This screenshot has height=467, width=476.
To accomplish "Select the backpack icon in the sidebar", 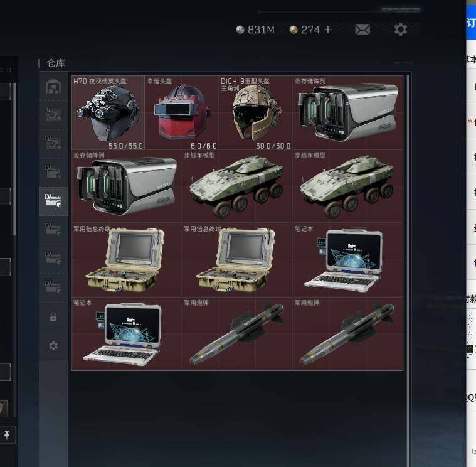I will coord(53,87).
